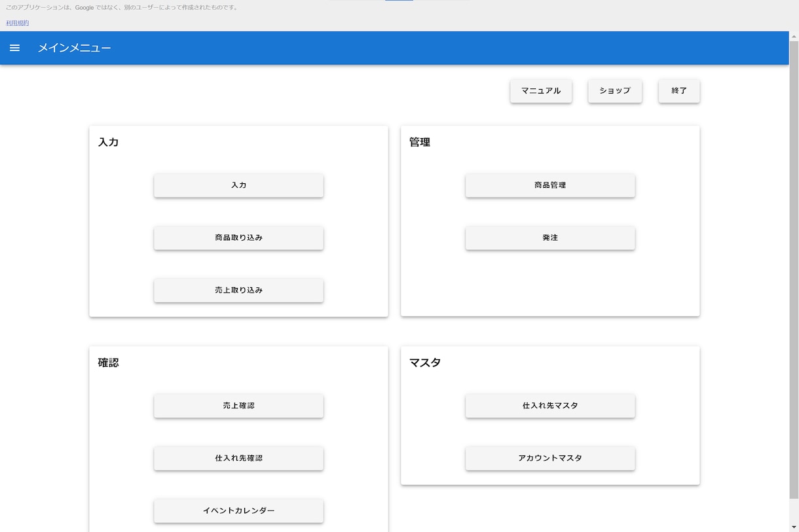799x532 pixels.
Task: Open the マニュアル page
Action: [541, 91]
